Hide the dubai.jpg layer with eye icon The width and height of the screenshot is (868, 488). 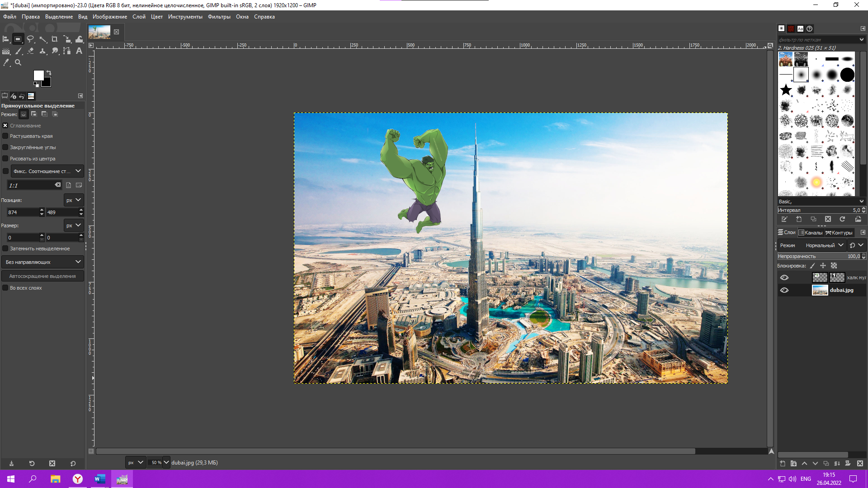click(784, 290)
